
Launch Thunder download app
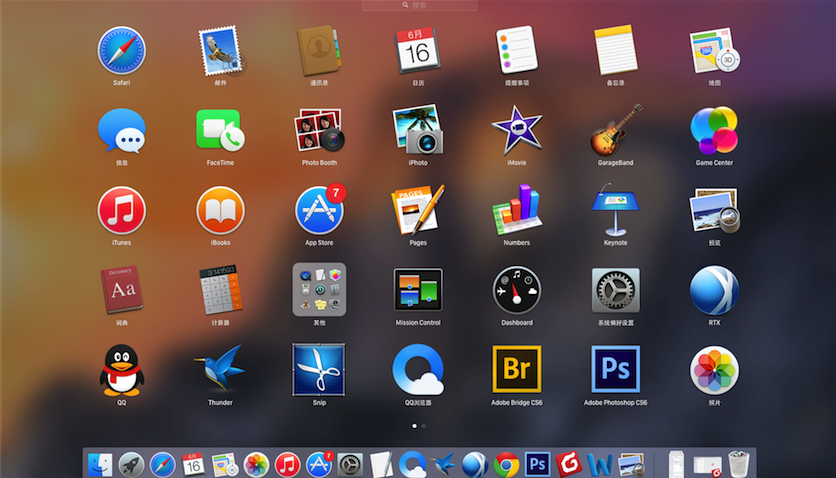pos(220,370)
